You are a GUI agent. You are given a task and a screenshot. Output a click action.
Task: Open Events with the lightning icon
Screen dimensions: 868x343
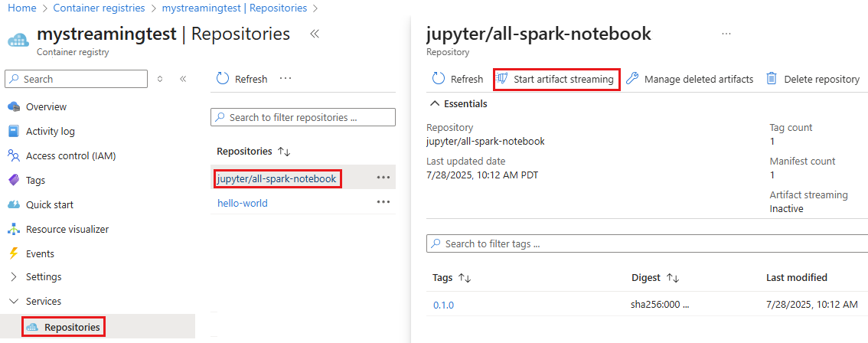[40, 253]
